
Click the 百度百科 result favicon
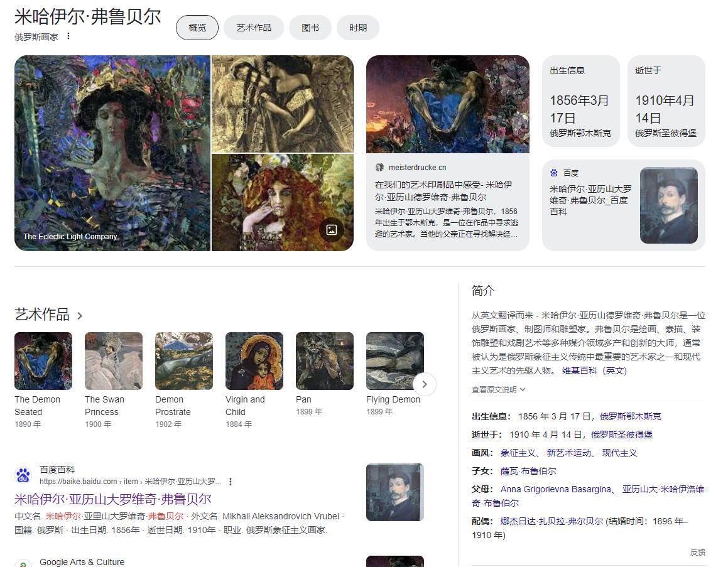point(23,475)
